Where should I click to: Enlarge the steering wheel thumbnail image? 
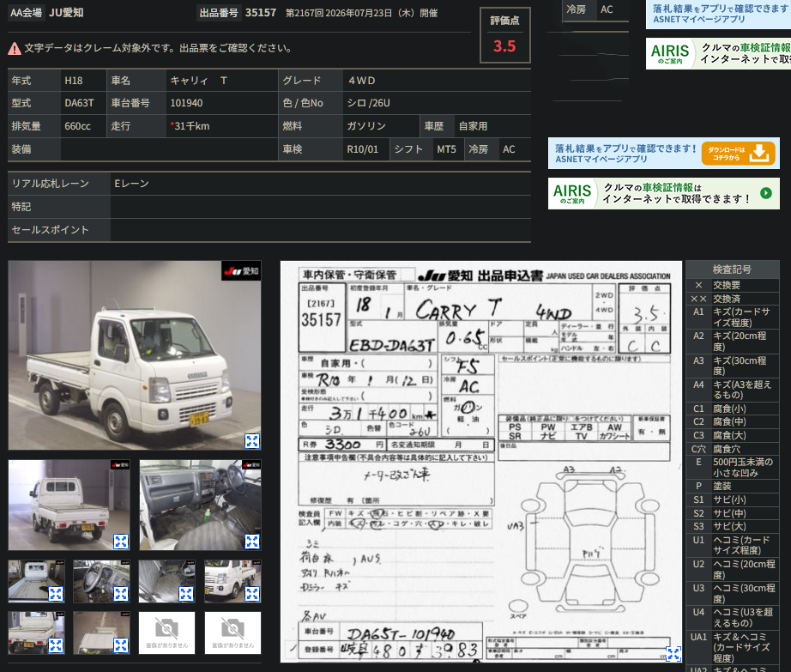tap(121, 594)
